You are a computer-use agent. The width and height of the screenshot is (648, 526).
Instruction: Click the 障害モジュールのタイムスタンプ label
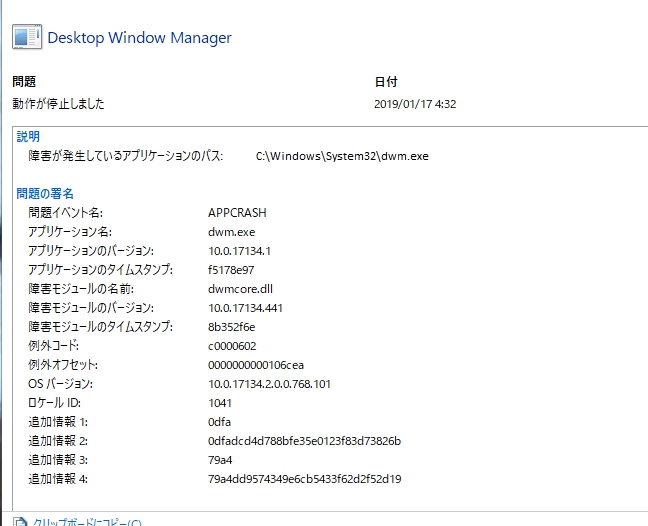100,326
